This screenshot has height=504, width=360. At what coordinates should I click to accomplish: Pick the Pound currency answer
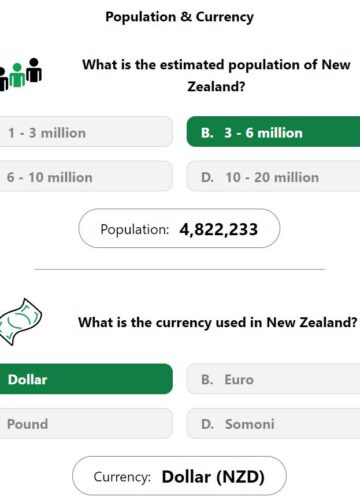[86, 424]
